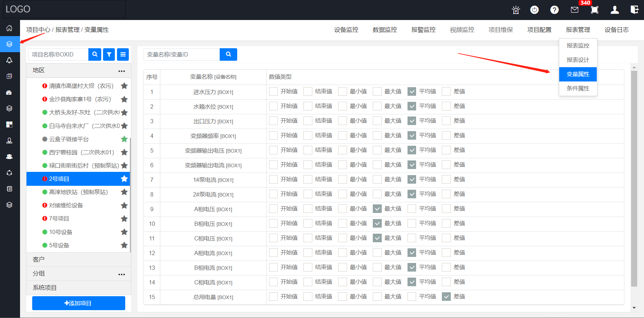Open the 分组 section ellipsis menu

pos(122,274)
